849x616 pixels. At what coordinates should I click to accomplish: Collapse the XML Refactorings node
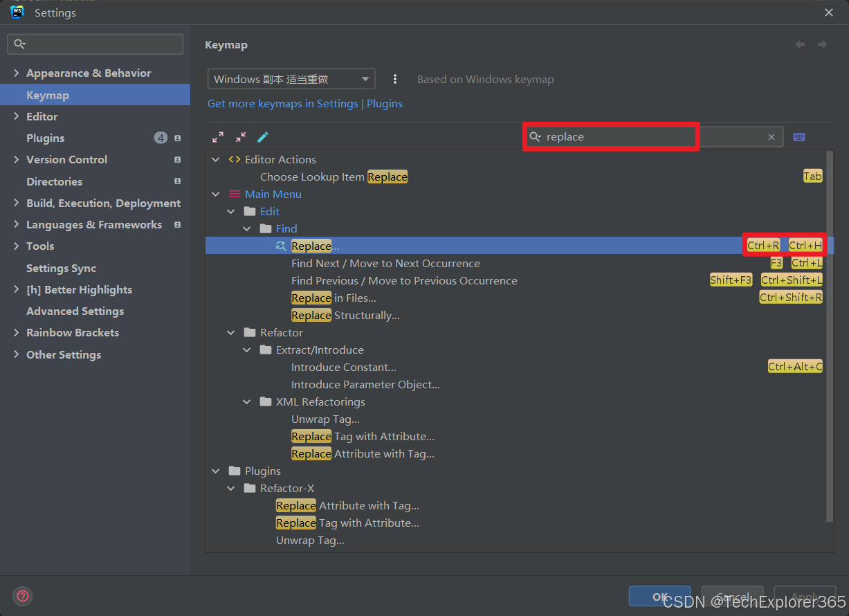(247, 401)
